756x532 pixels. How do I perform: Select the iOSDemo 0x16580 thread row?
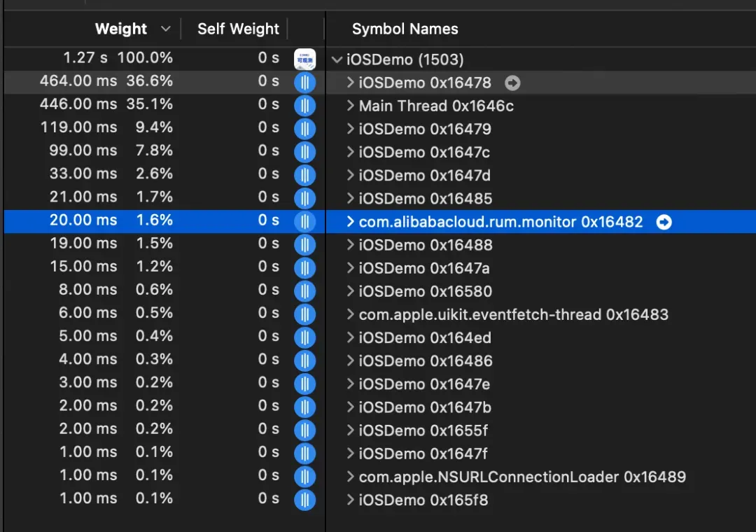click(425, 291)
